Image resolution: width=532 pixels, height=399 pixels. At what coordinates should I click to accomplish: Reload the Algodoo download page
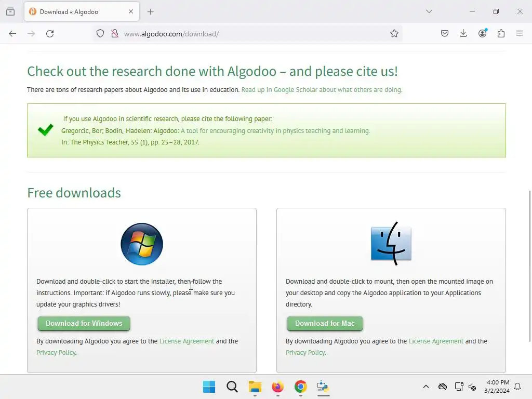tap(50, 34)
